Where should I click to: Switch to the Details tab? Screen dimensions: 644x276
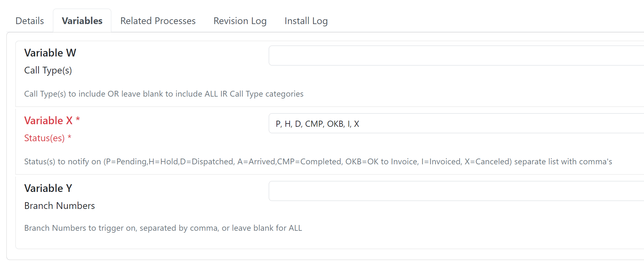click(x=29, y=21)
